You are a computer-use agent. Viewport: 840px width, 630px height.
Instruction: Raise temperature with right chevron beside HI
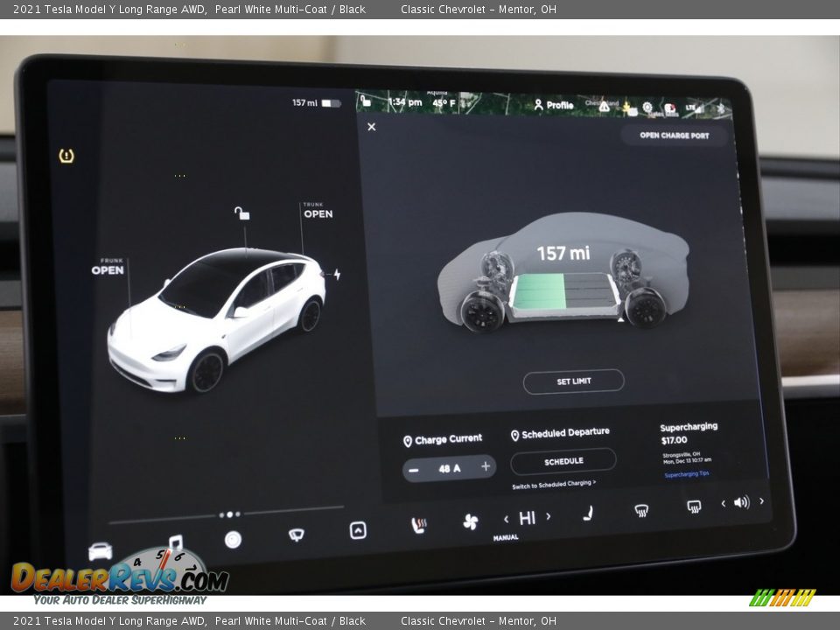coord(548,516)
